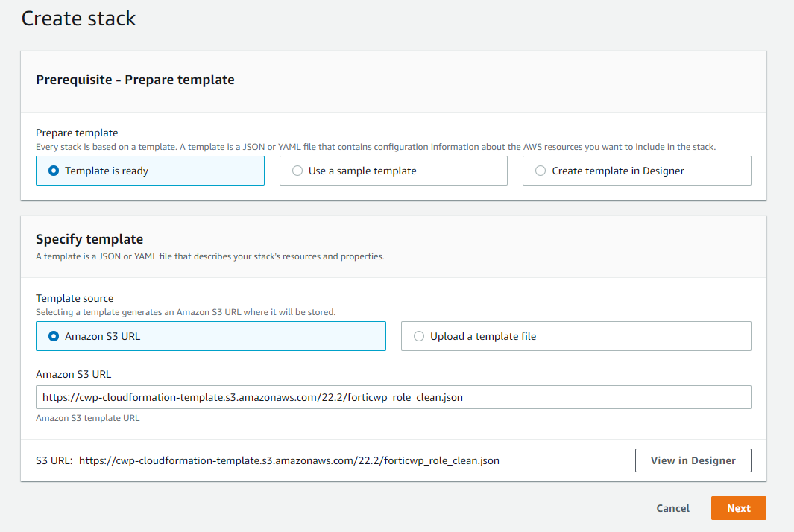Click the 'describes your stack's resources' description text
Viewport: 794px width, 532px height.
[x=209, y=256]
